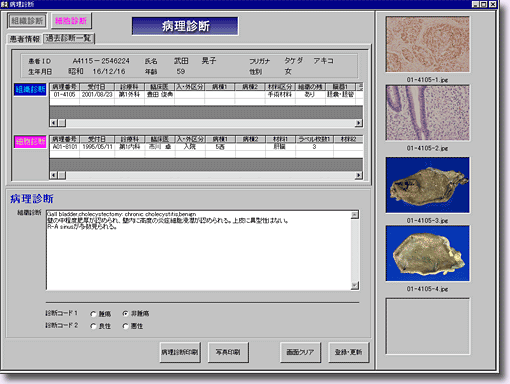Click the 材料区分 column header in the histology table
The height and width of the screenshot is (384, 510).
(280, 87)
